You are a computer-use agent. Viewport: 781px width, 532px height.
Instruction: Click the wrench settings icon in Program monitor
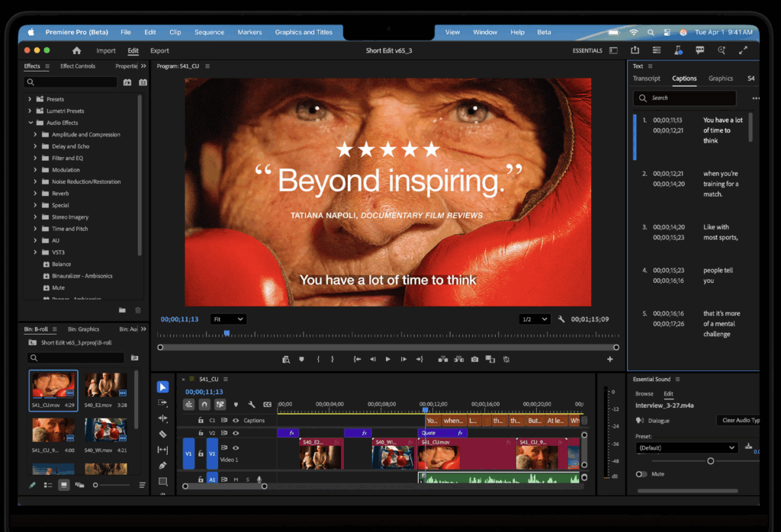[561, 319]
